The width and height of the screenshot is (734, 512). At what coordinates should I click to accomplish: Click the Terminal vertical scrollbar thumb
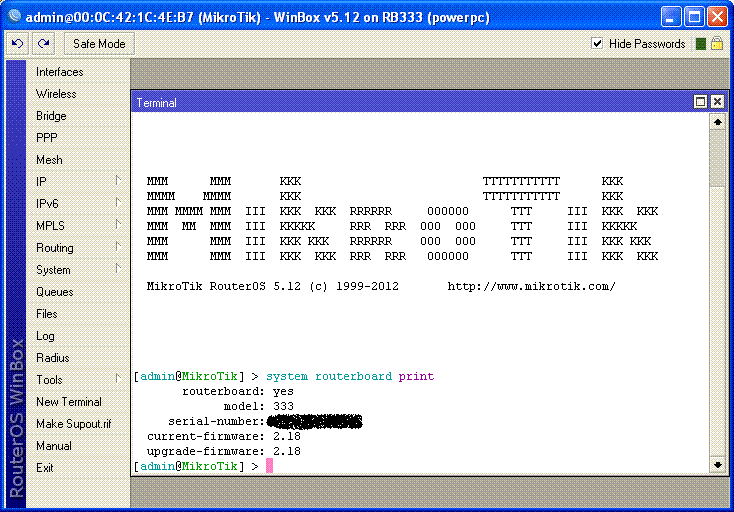coord(718,158)
